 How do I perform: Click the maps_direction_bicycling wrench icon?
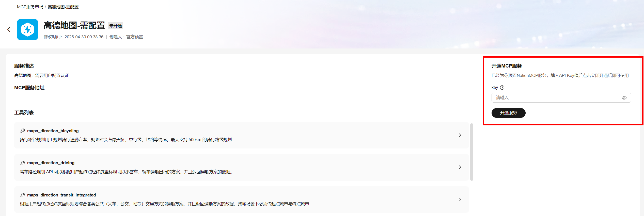click(x=23, y=131)
